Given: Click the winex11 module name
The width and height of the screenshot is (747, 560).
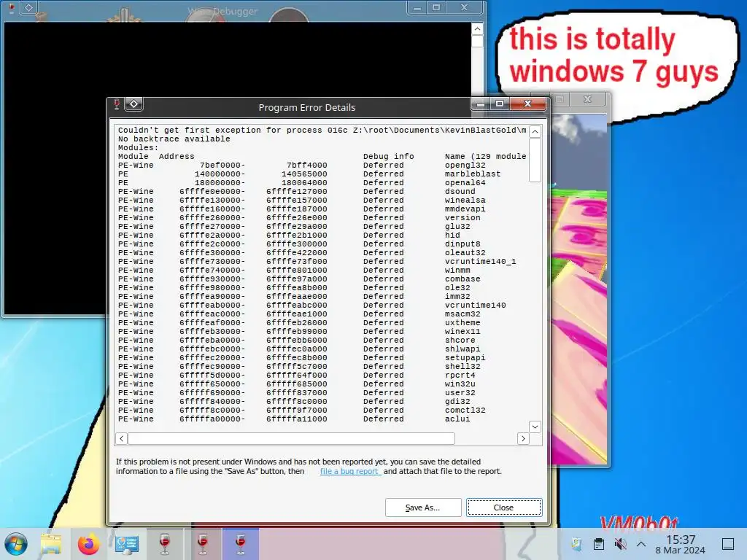Looking at the screenshot, I should pos(462,332).
